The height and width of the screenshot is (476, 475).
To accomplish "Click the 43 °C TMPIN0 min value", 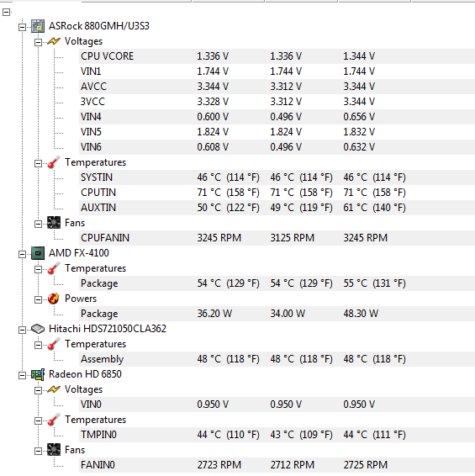I will (x=301, y=435).
